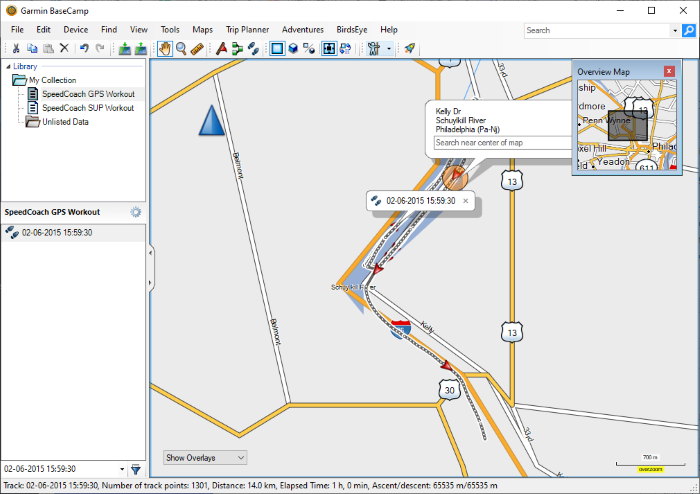
Task: Dismiss the 02-06-2015 track popup
Action: tap(465, 201)
